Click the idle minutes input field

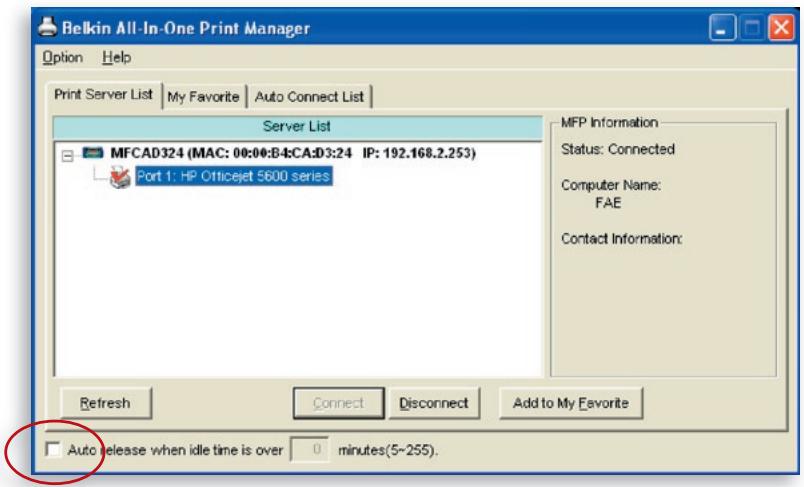(x=310, y=450)
